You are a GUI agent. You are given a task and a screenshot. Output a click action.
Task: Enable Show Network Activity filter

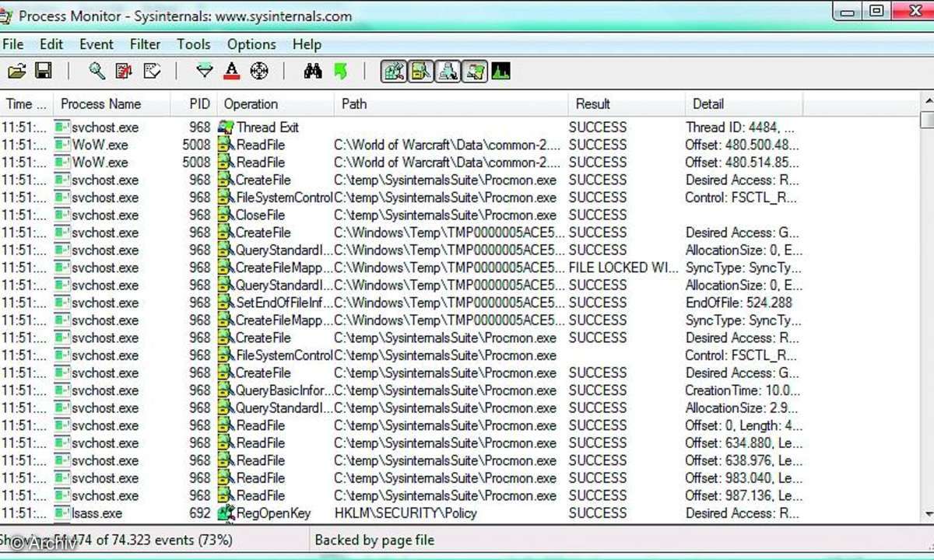(448, 71)
